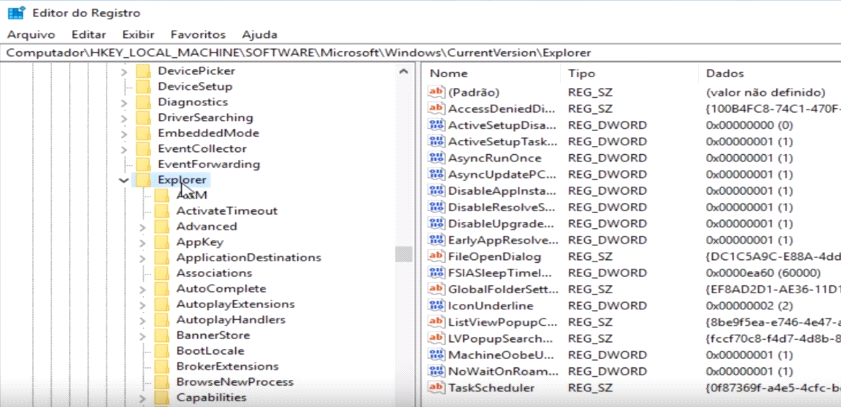The width and height of the screenshot is (844, 407).
Task: Expand the AutoComplete subkey
Action: coord(143,290)
